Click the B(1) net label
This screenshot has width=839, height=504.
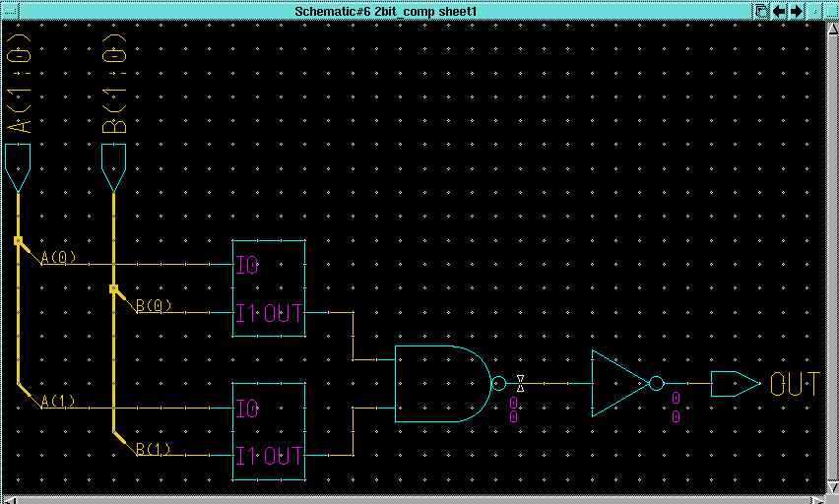[154, 448]
